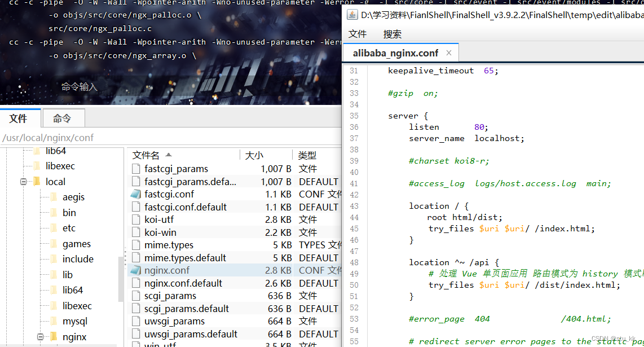
Task: Click line 31 keepalive_timeout in editor
Action: [x=443, y=71]
